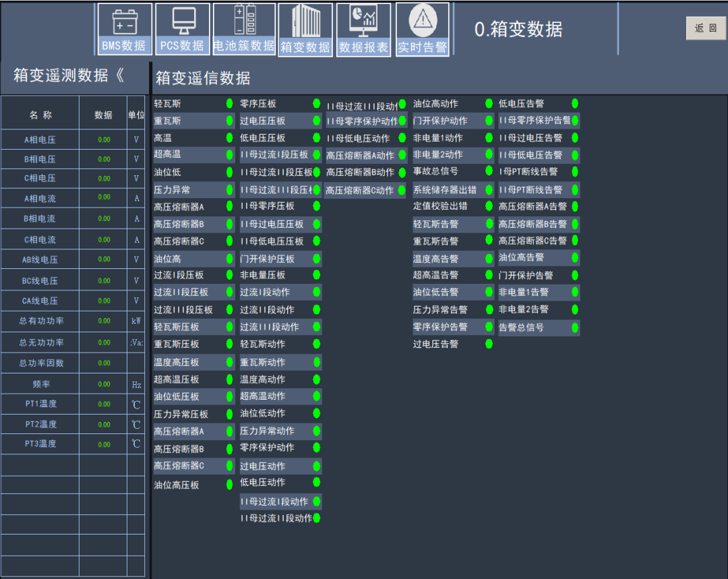Toggle the 过电压压板 status light
This screenshot has height=579, width=728.
(x=316, y=121)
